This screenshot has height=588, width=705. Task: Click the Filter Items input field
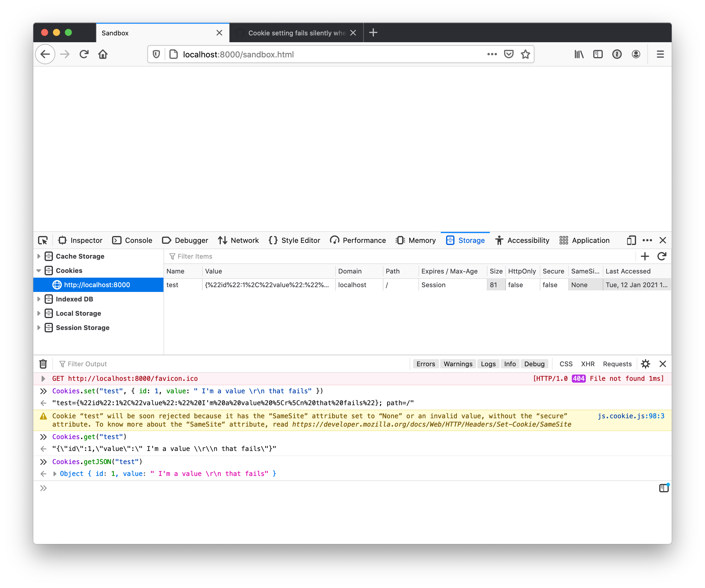click(x=399, y=257)
